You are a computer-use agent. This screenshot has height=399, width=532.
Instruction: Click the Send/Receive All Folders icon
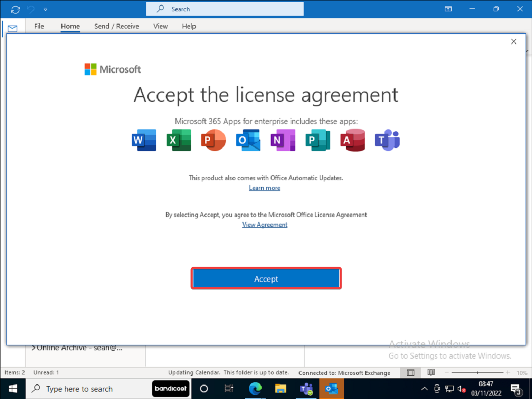click(15, 9)
